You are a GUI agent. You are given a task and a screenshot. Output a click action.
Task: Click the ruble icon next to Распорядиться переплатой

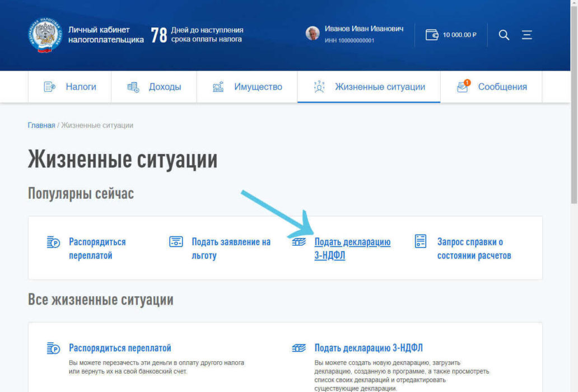(x=53, y=242)
